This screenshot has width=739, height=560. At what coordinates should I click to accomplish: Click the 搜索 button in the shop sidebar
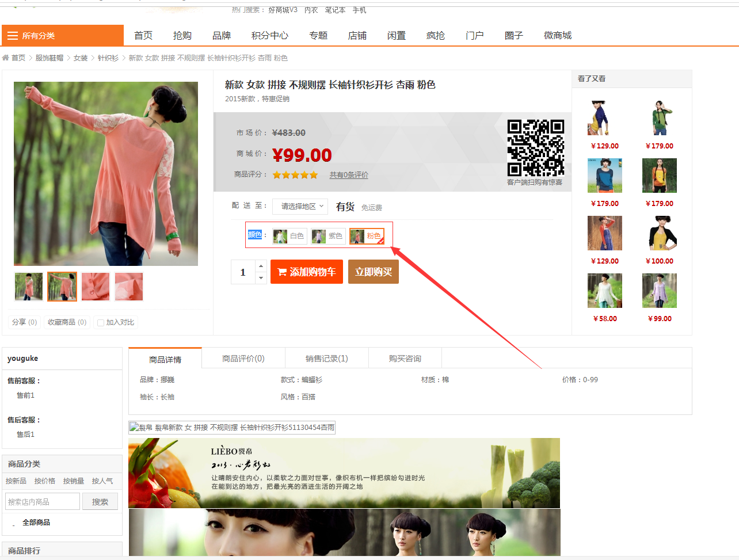pyautogui.click(x=100, y=502)
